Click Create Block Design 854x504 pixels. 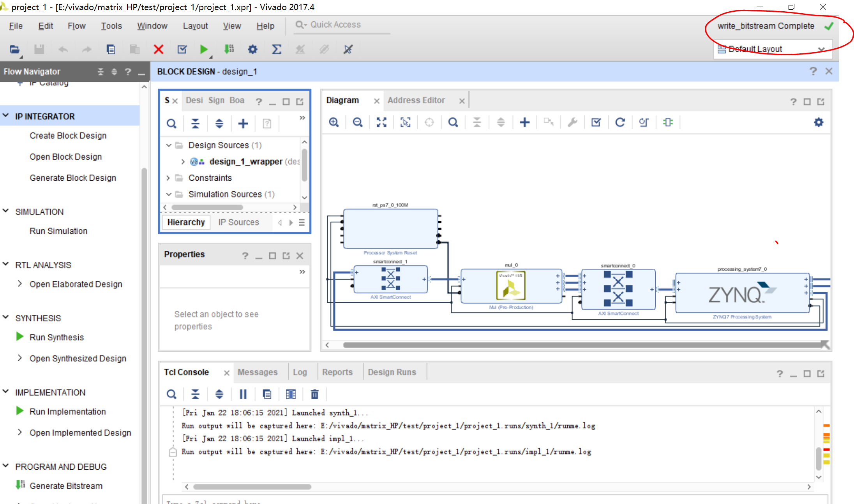[68, 136]
